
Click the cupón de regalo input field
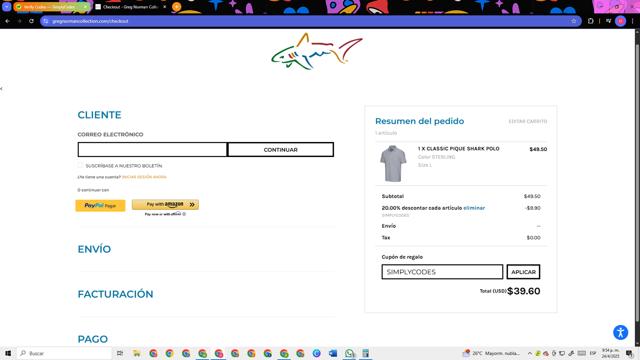pos(442,272)
